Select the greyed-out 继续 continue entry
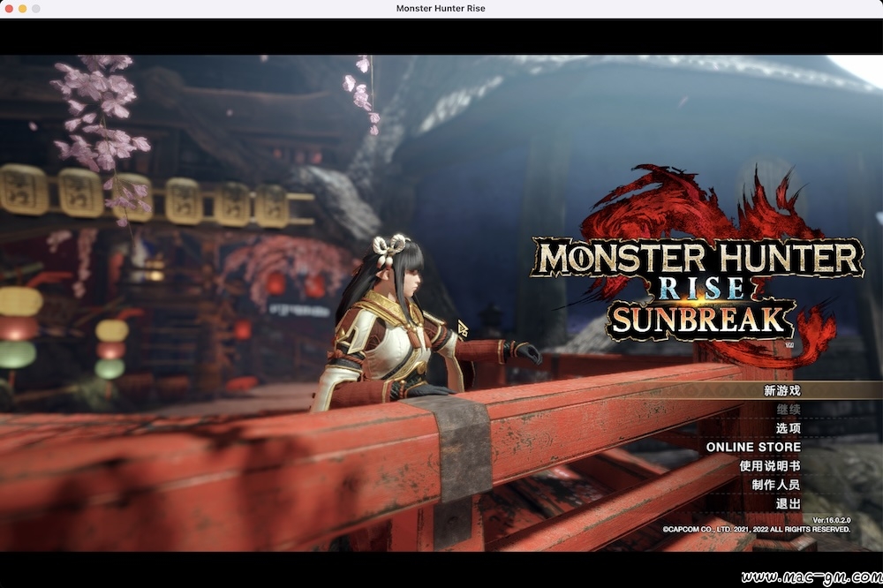Screen dimensions: 883x588 tap(788, 410)
